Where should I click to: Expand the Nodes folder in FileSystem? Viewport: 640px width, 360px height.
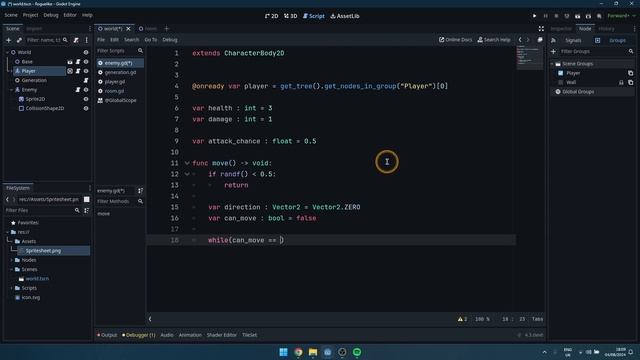coord(11,260)
